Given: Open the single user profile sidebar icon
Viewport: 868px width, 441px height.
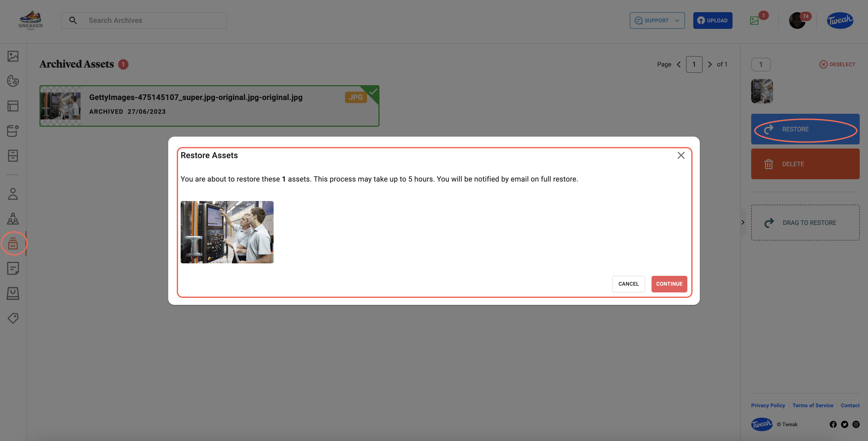Looking at the screenshot, I should (x=13, y=194).
